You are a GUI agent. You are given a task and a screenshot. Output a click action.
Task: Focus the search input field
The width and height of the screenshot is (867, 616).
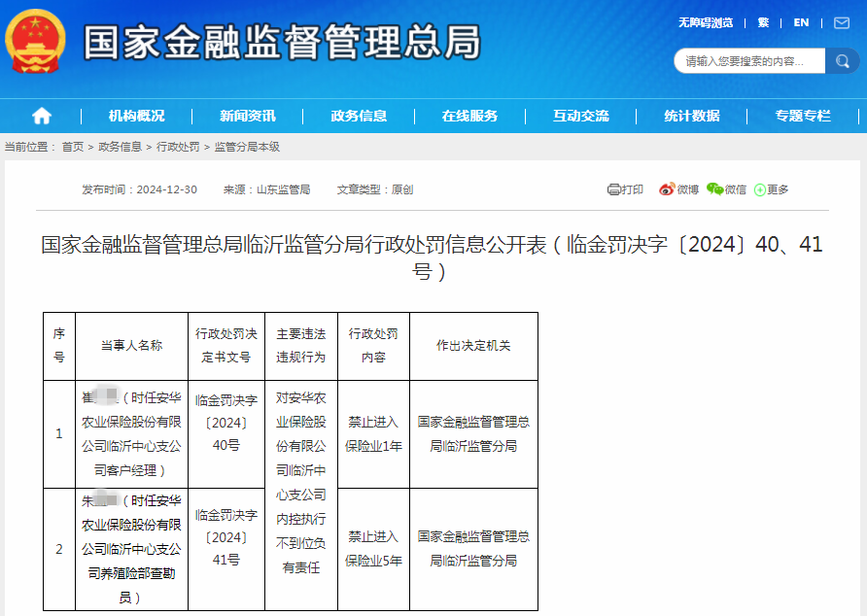coord(749,61)
